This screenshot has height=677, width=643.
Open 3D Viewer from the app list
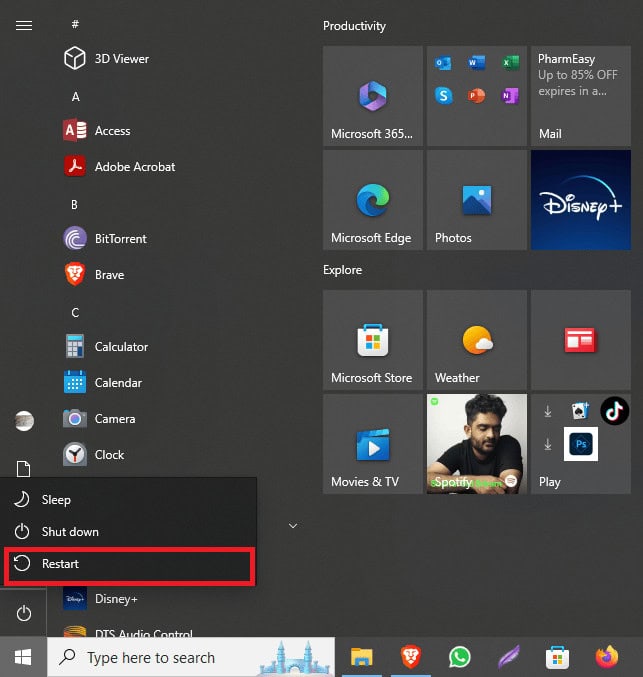coord(106,58)
